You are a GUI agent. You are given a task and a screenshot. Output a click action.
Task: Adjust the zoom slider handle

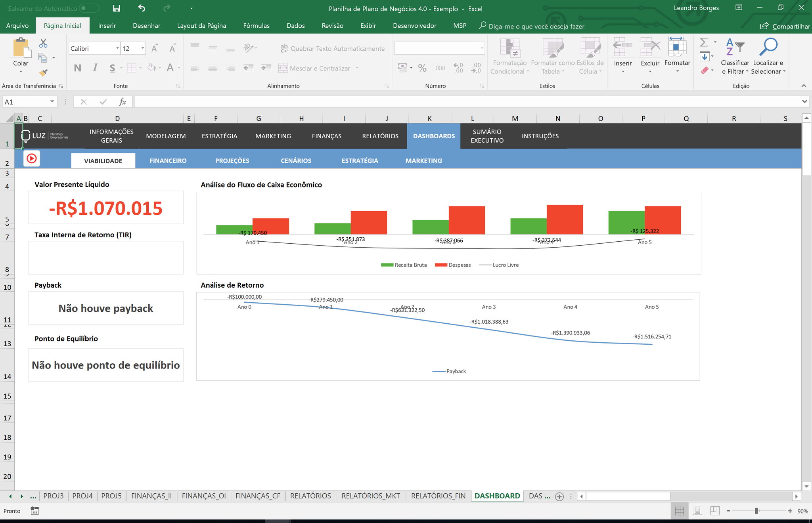[756, 511]
